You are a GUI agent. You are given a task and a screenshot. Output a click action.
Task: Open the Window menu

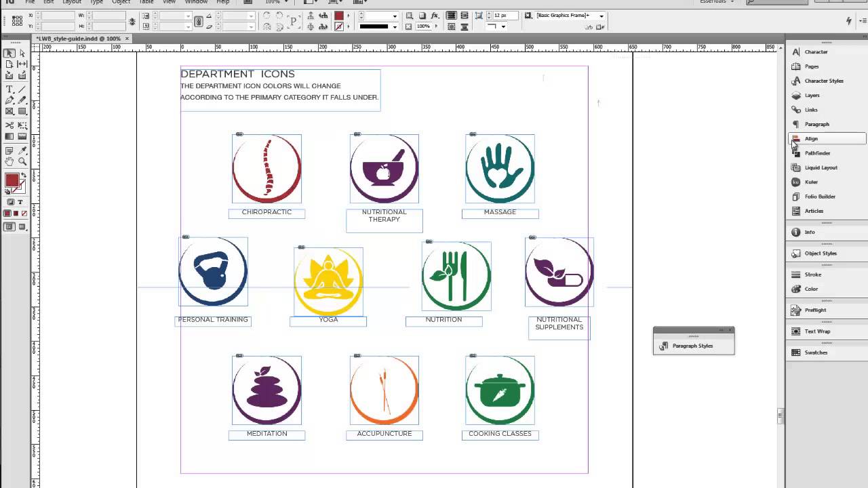pos(196,1)
